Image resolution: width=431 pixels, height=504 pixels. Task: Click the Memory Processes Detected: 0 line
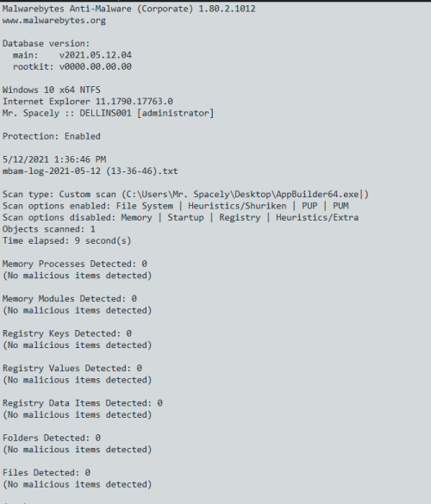[75, 264]
